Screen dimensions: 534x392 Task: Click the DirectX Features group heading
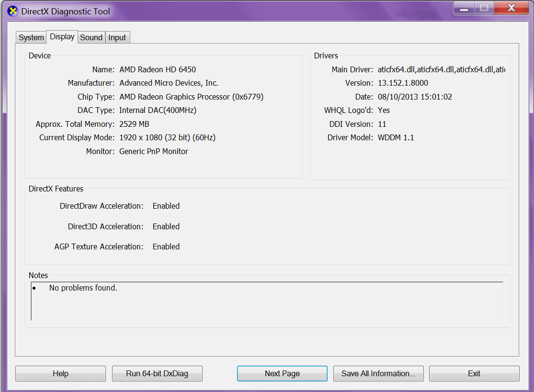pyautogui.click(x=56, y=189)
